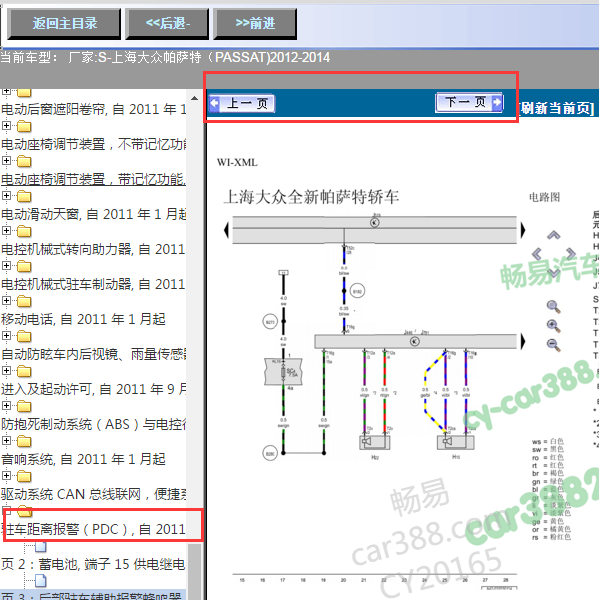Screen dimensions: 599x600
Task: Click the H22 speaker symbol in diagram
Action: click(x=375, y=442)
